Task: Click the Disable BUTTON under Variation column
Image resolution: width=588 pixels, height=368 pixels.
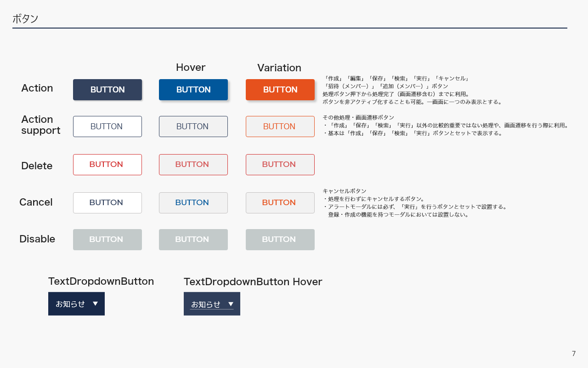Action: click(280, 240)
